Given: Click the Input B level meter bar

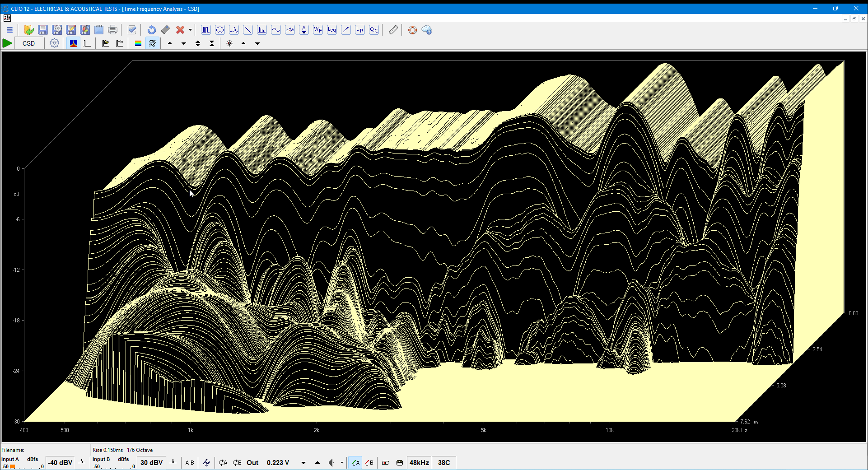Looking at the screenshot, I should pyautogui.click(x=117, y=466).
